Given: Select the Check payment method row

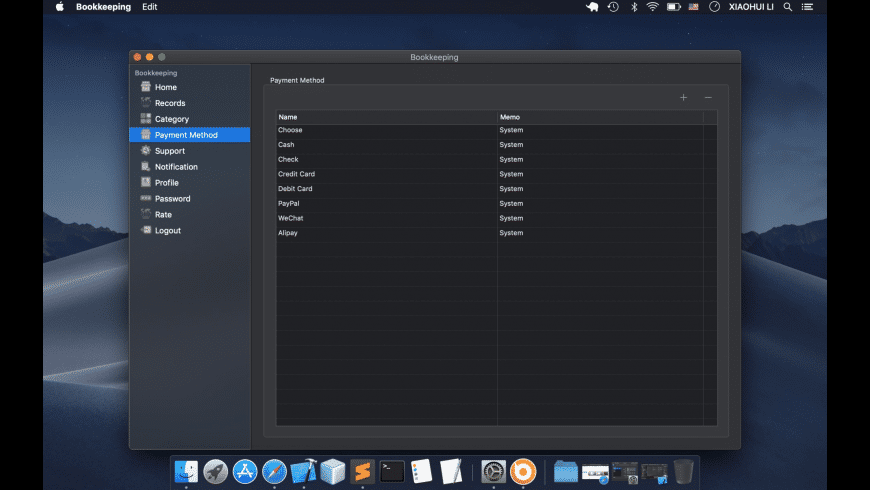Looking at the screenshot, I should click(x=497, y=159).
